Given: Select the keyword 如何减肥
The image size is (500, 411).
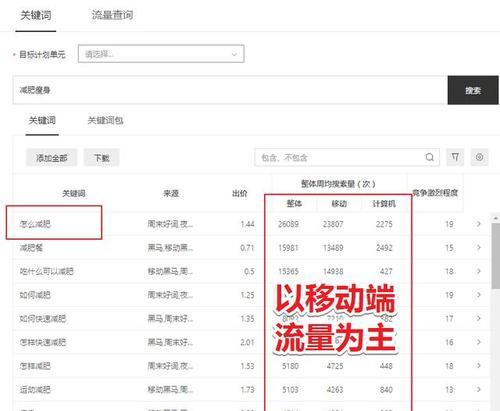Looking at the screenshot, I should (x=35, y=295).
